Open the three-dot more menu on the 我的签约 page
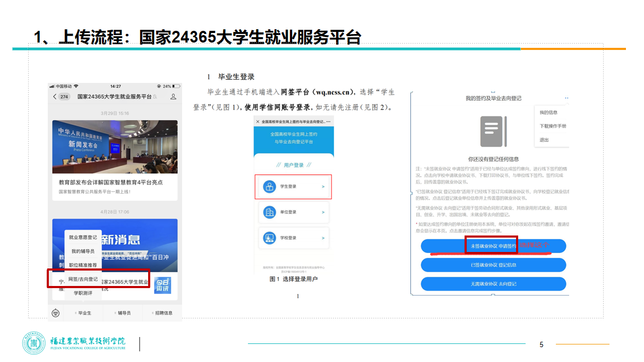 566,98
